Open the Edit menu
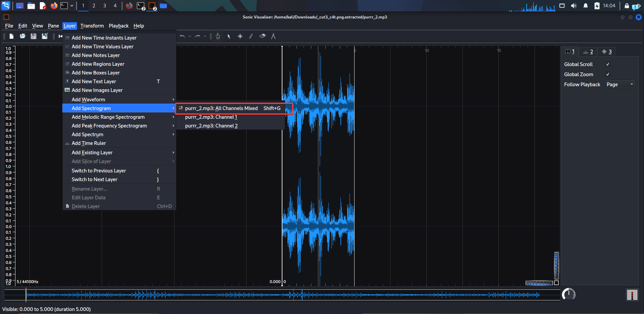Screen dimensions: 644x314 (23, 26)
